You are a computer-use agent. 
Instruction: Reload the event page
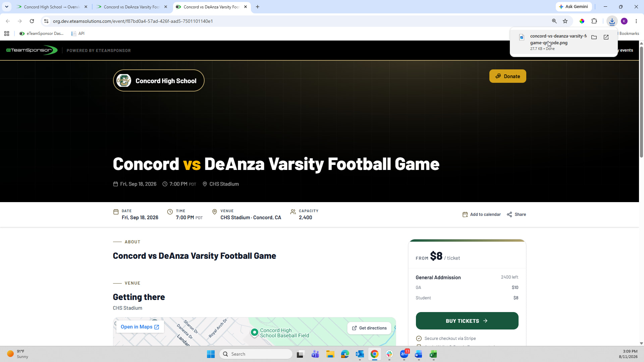tap(32, 21)
